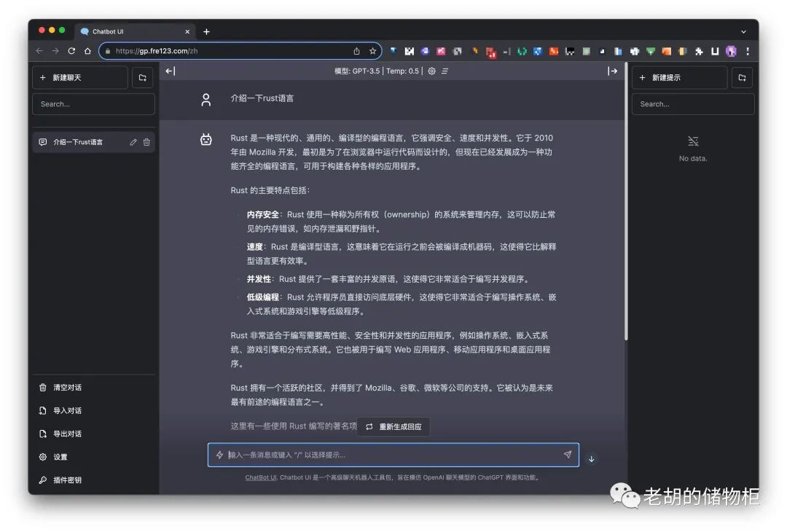Open the browser tab list chevron
This screenshot has width=787, height=532.
(x=743, y=31)
